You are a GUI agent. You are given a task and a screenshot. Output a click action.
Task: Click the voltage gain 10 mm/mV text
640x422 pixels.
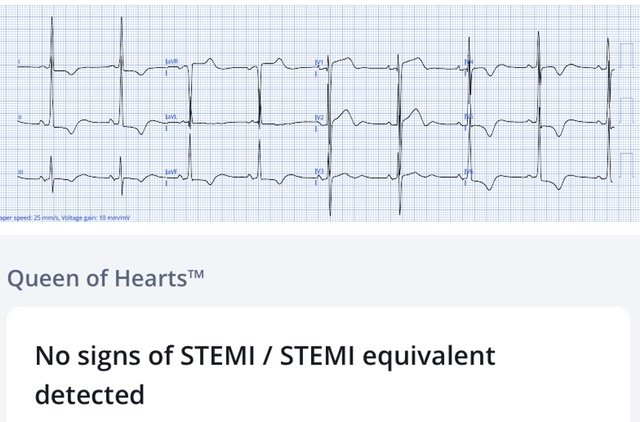point(97,216)
